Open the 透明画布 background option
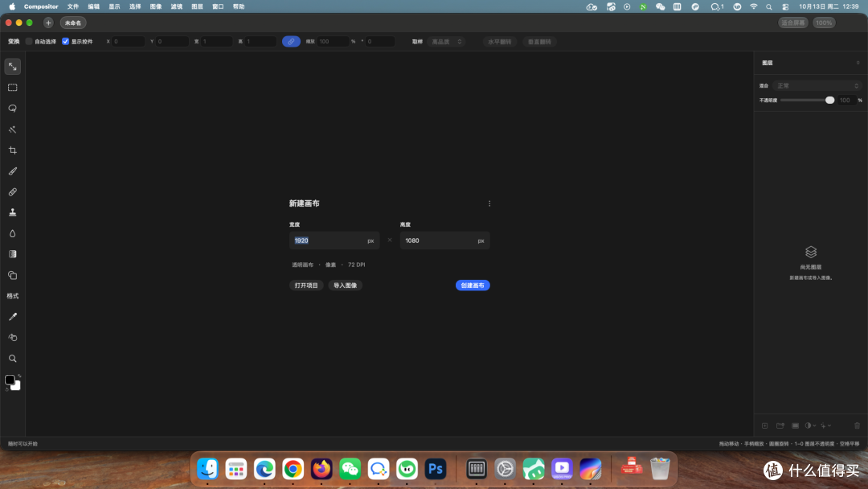Viewport: 868px width, 489px height. pyautogui.click(x=303, y=265)
